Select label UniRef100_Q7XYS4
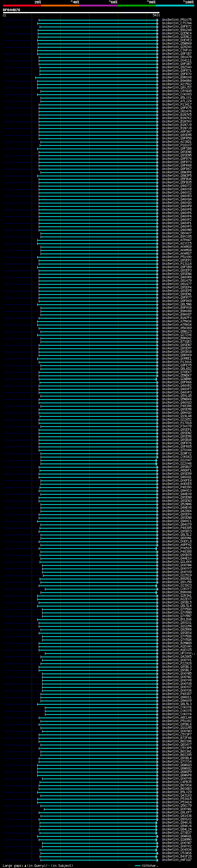The height and width of the screenshot is (868, 197). [176, 761]
